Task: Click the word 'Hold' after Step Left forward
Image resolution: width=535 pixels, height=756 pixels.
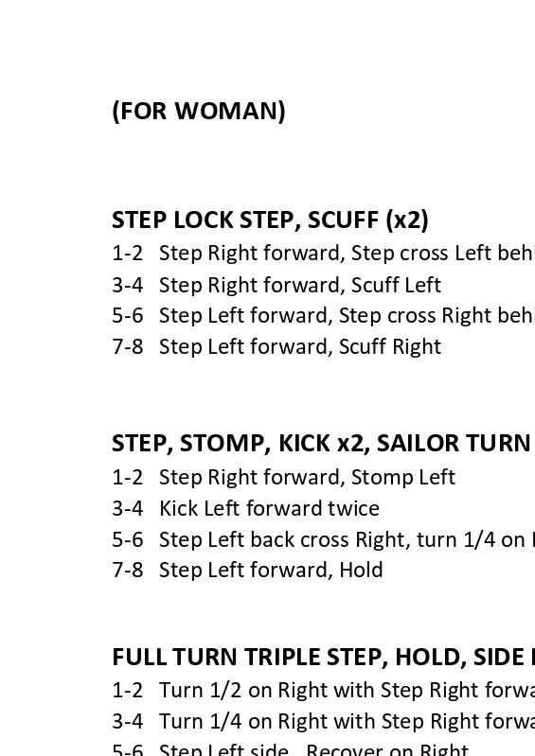Action: (x=361, y=570)
